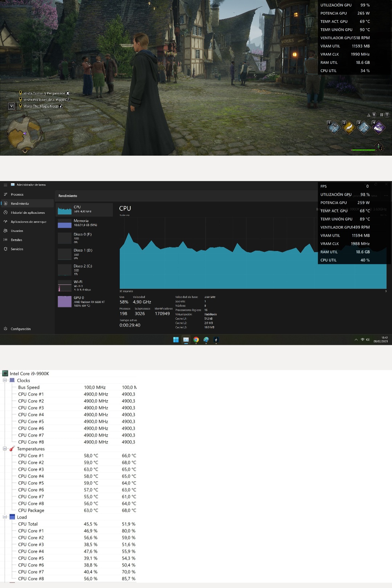Select GPU 0 AMD Radeon RX 6800 XT entry
The width and height of the screenshot is (392, 588).
pyautogui.click(x=84, y=301)
